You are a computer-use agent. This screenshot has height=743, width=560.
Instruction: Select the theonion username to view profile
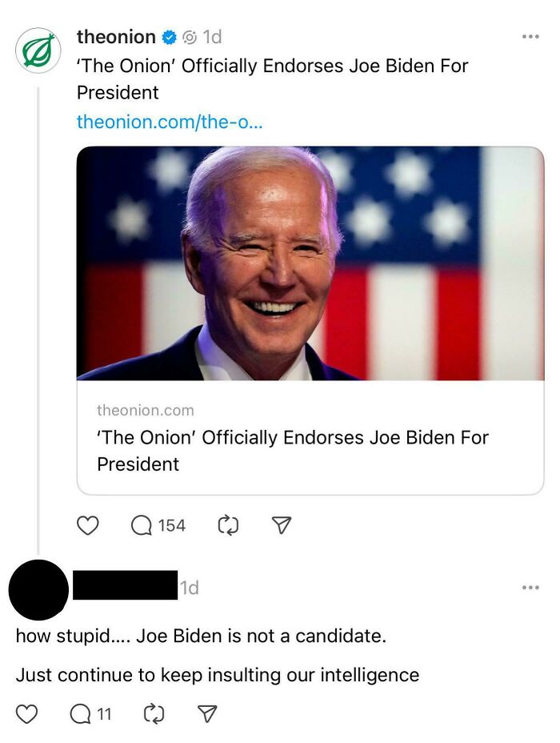(115, 36)
